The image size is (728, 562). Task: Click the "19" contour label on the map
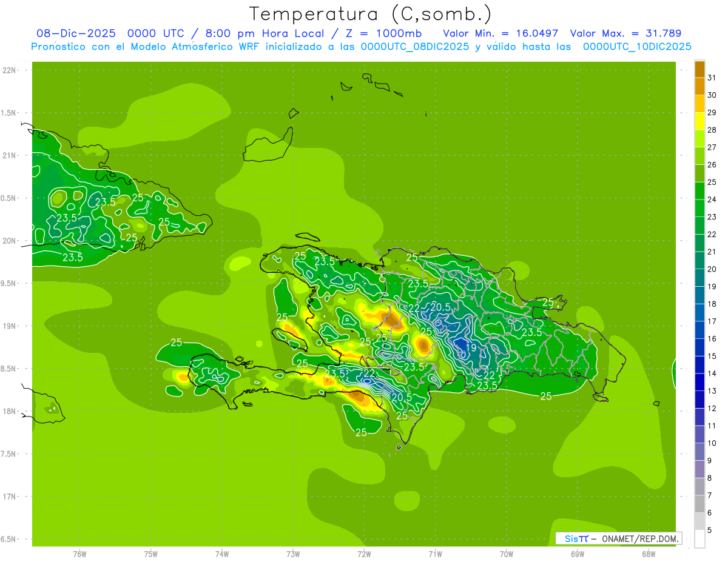click(x=471, y=348)
